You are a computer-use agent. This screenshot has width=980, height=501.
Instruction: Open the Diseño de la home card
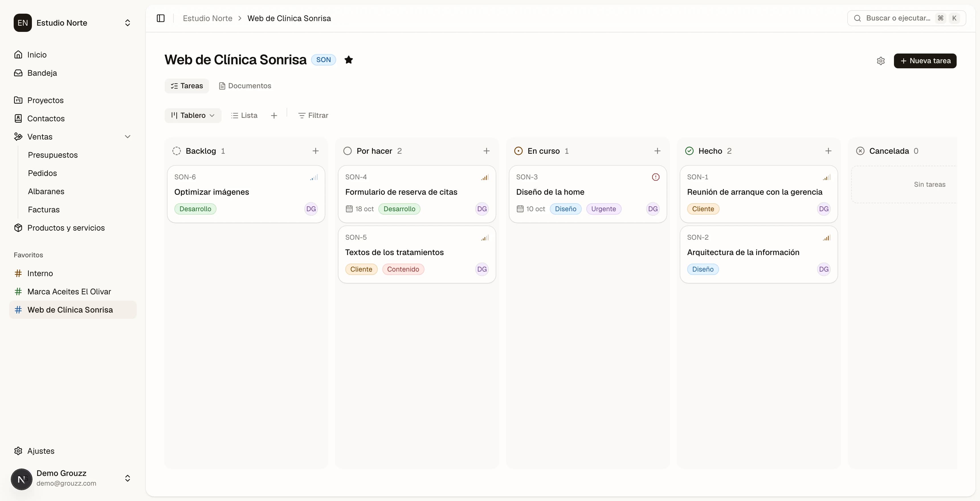(x=587, y=194)
